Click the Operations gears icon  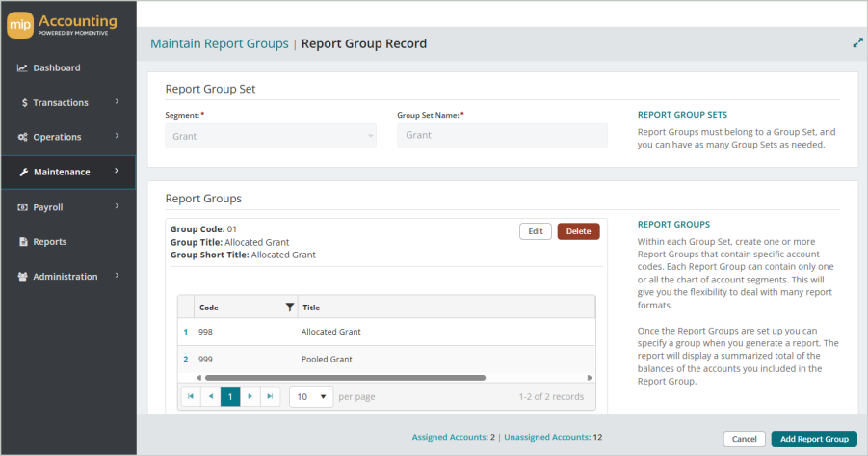pos(22,137)
